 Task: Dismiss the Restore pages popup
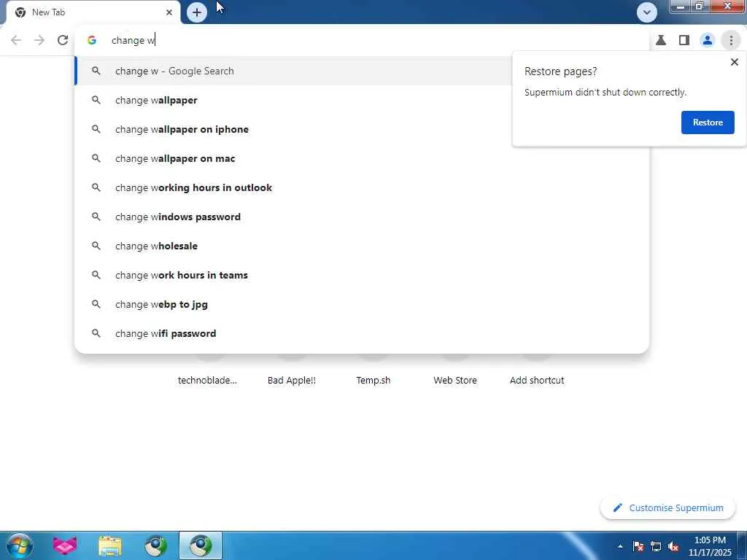point(734,62)
